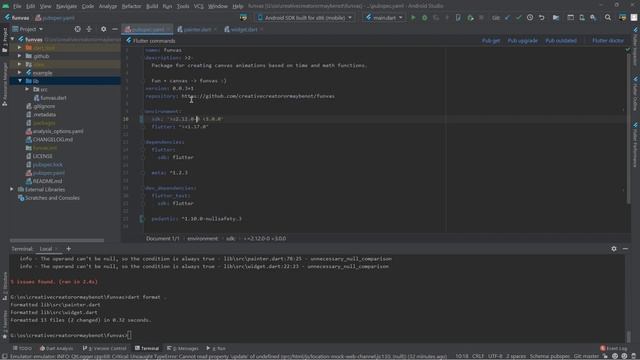
Task: Click the Git rollback undo icon
Action: tap(542, 18)
